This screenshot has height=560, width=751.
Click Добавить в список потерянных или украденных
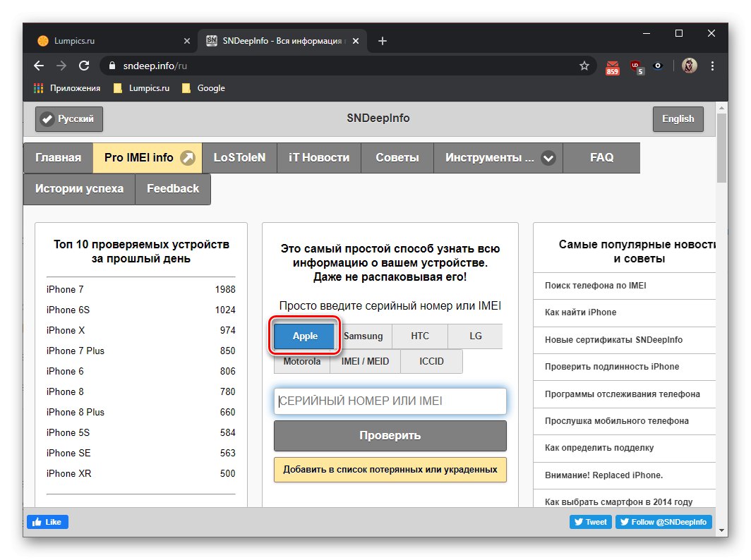click(x=390, y=470)
